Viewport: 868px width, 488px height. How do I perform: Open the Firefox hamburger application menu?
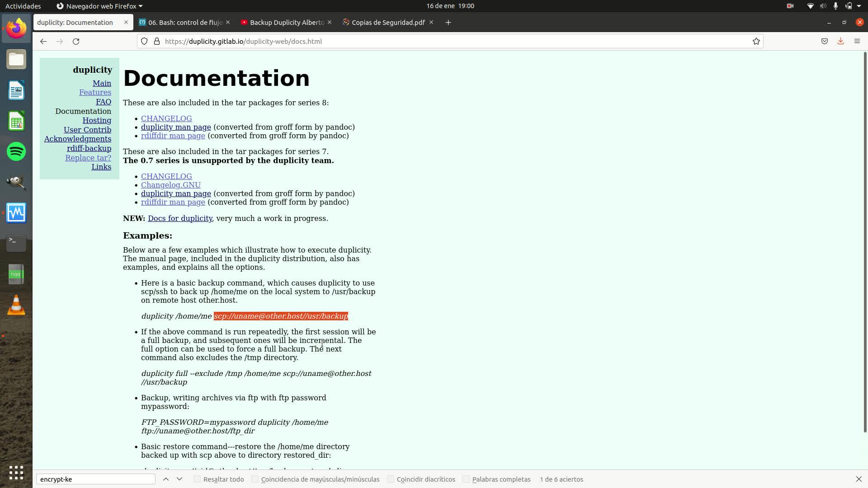(x=857, y=41)
